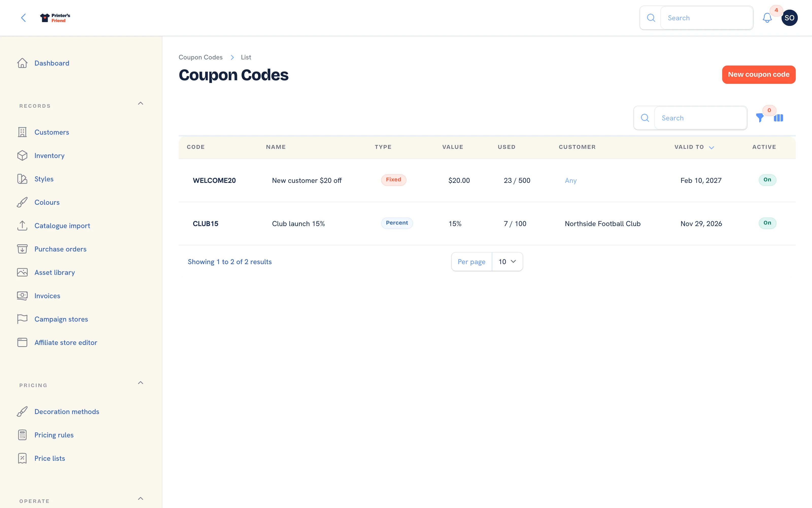This screenshot has width=812, height=508.
Task: Click the 7 / 100 used cell
Action: coord(515,224)
